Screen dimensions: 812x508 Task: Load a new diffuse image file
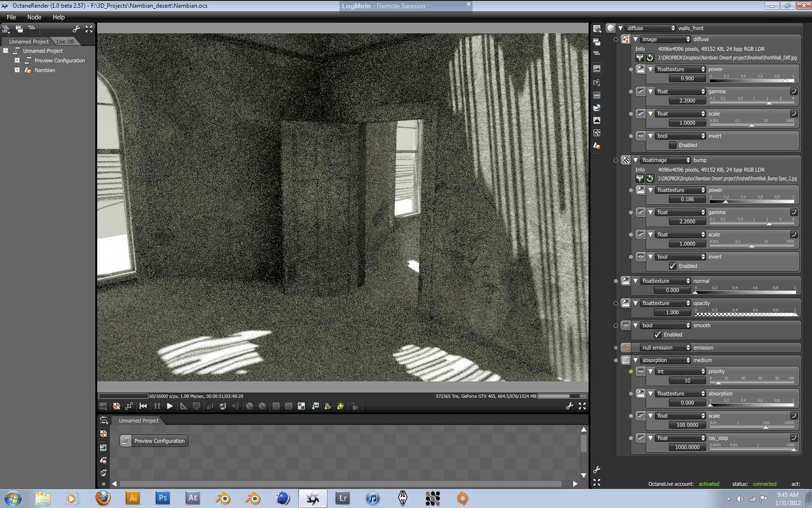click(640, 58)
